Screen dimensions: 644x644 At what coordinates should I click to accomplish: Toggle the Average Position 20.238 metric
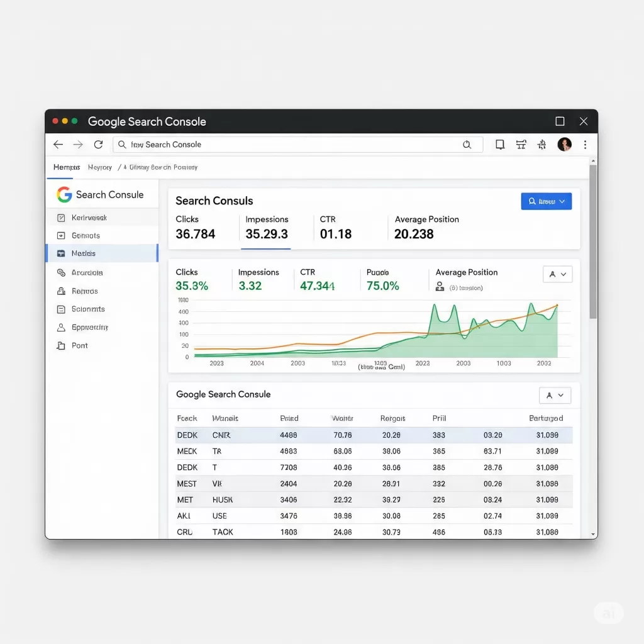[x=426, y=227]
